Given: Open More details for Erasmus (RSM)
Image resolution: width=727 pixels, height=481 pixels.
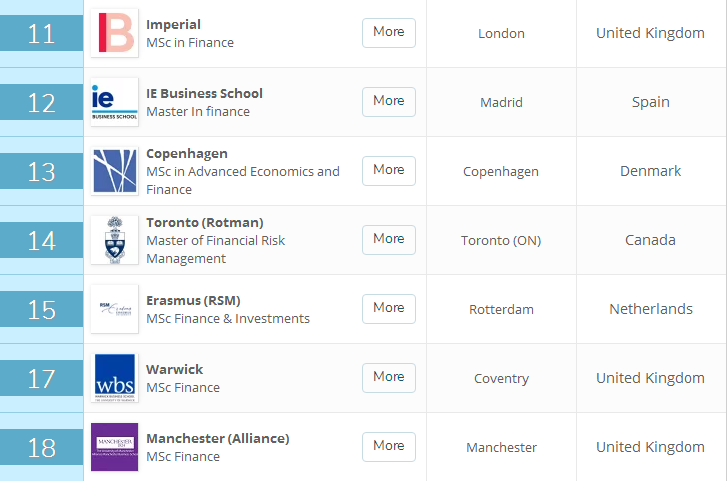Looking at the screenshot, I should (388, 308).
